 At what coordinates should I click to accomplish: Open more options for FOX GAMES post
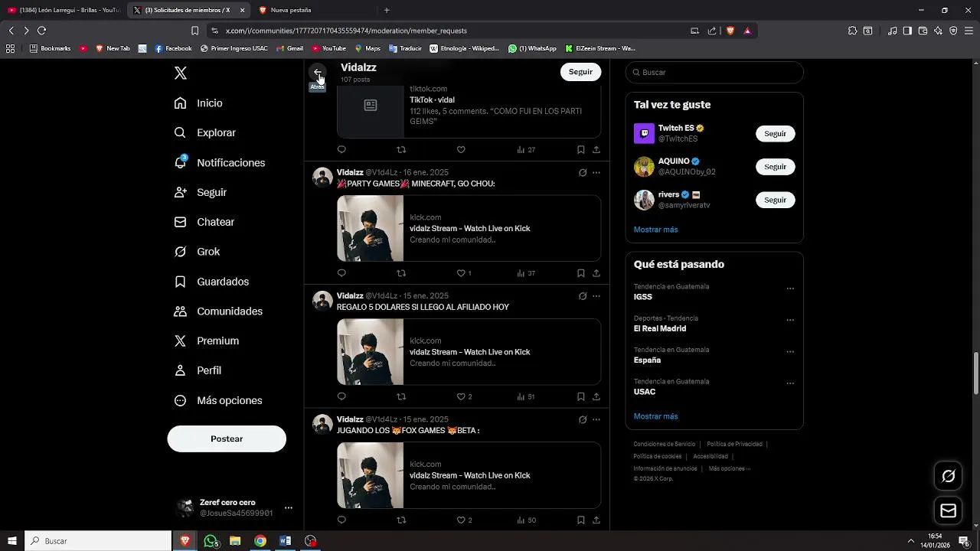point(596,419)
